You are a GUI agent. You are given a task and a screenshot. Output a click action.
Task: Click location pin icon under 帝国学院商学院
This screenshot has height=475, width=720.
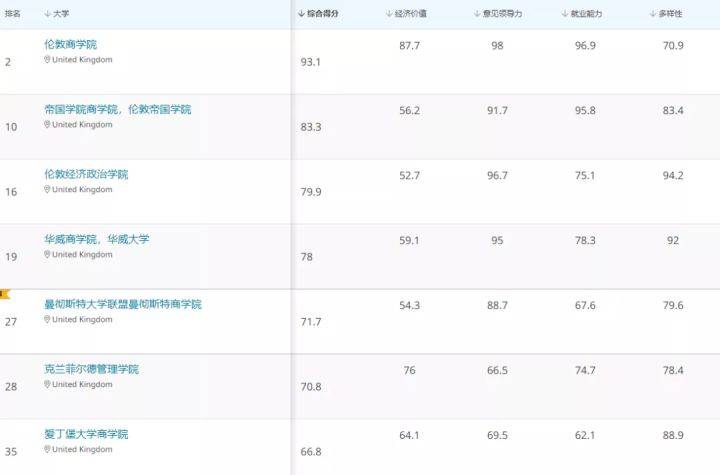(x=47, y=124)
